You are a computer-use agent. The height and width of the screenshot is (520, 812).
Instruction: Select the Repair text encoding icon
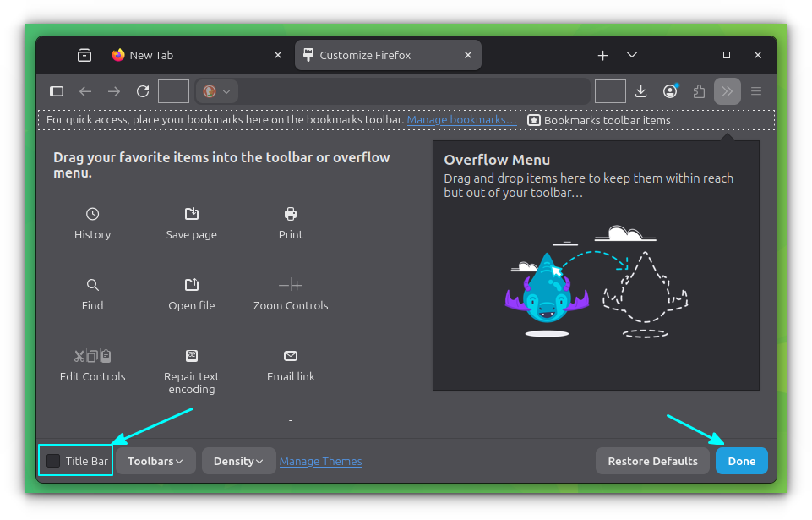click(x=192, y=356)
